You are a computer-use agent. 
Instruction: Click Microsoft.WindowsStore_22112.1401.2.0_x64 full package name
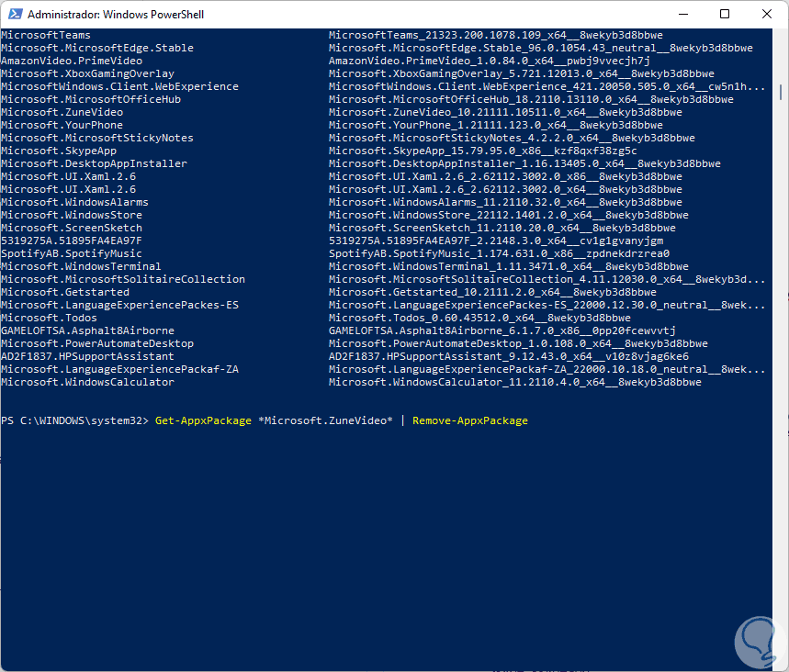(x=508, y=216)
